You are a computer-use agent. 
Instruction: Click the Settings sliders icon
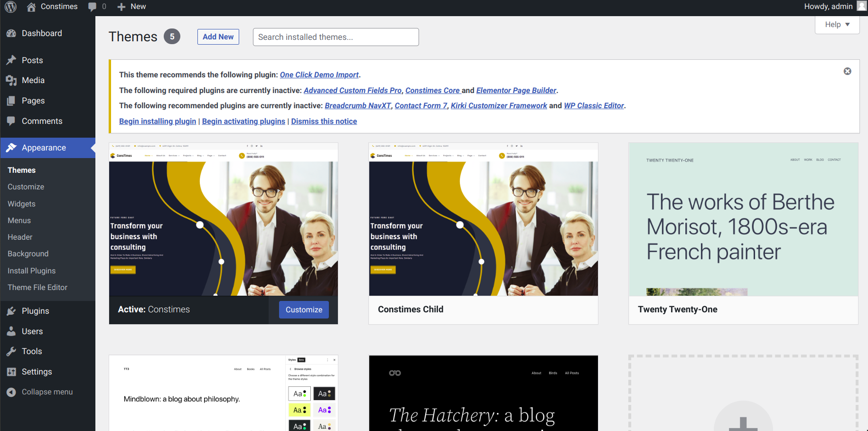point(11,372)
